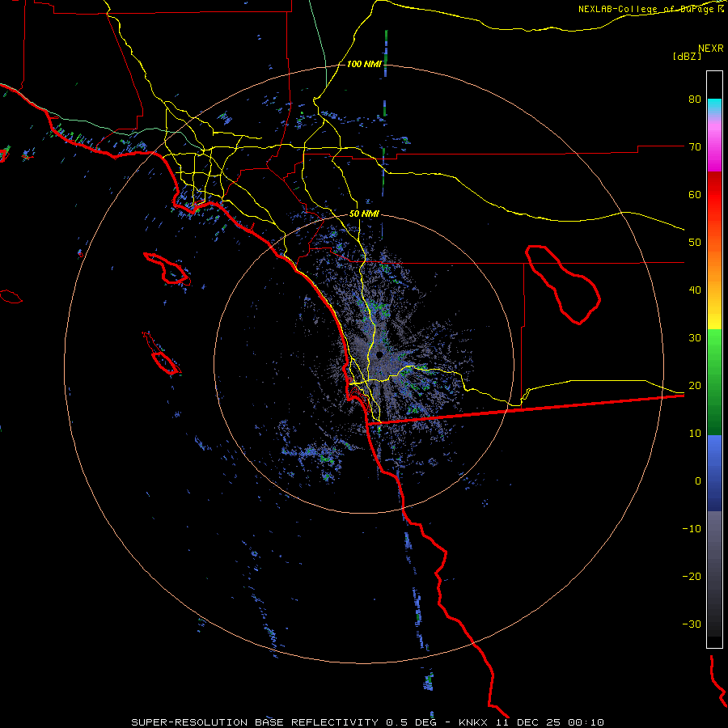Click the KNKX station ID in the caption

coord(472,722)
